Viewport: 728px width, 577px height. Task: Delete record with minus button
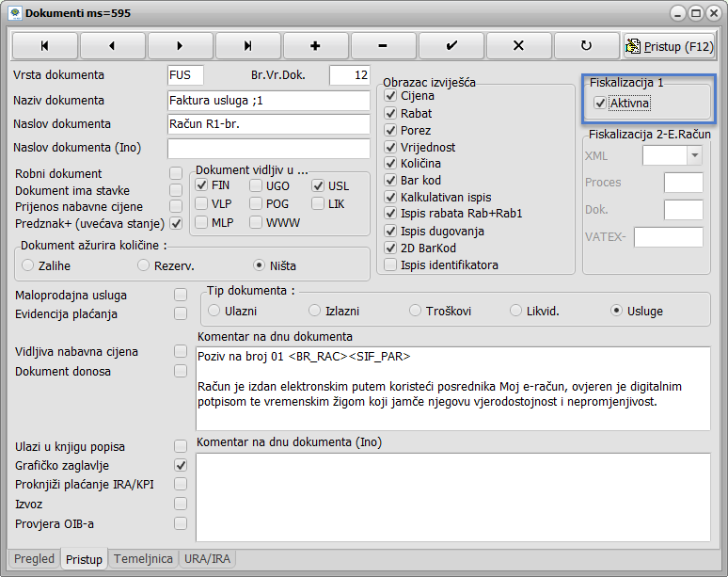tap(383, 45)
